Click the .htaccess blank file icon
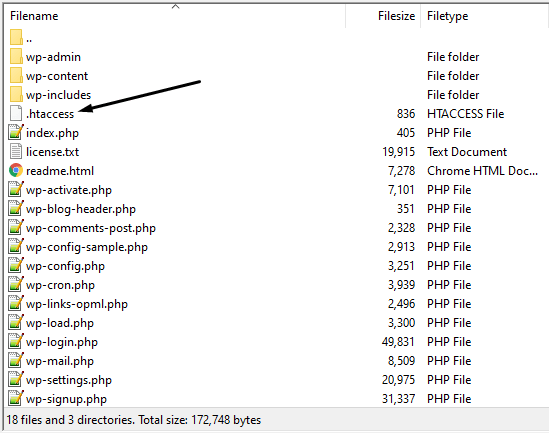 16,113
